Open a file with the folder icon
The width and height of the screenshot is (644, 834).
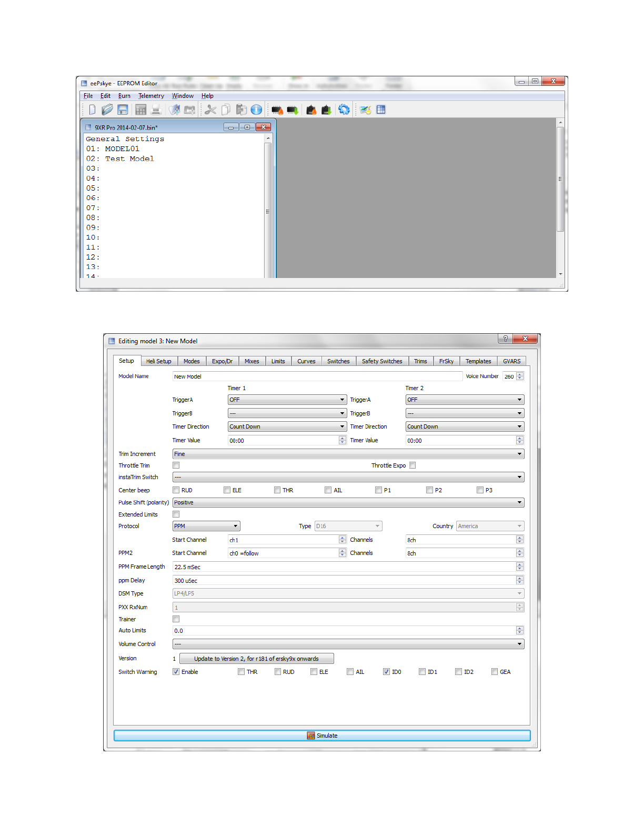pos(107,110)
